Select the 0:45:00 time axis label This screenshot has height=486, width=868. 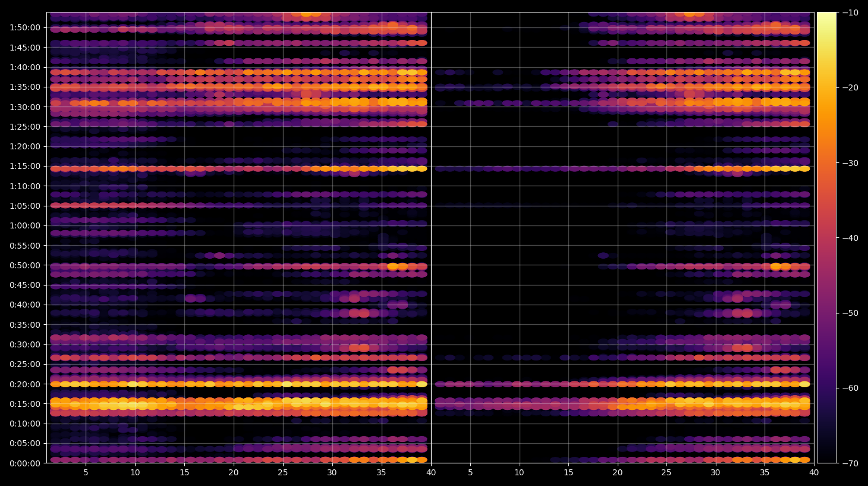pos(25,285)
